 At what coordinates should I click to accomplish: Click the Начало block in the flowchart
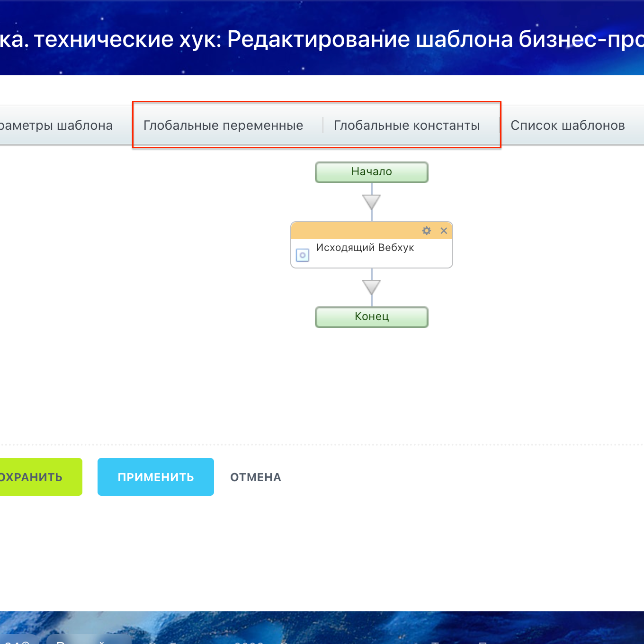372,172
